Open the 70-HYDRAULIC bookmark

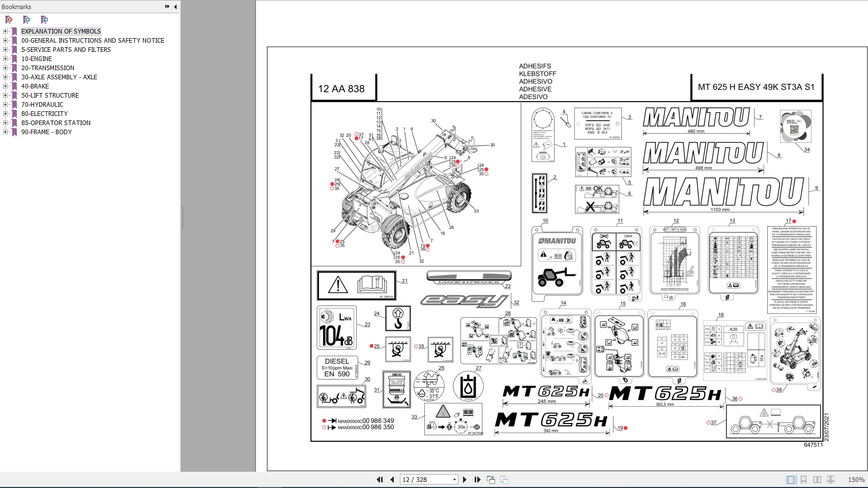click(x=42, y=105)
